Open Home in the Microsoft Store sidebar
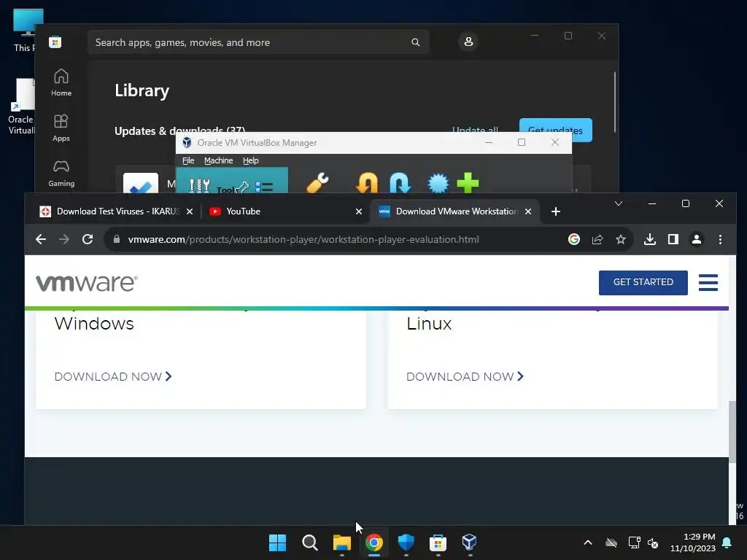This screenshot has height=560, width=747. click(61, 82)
